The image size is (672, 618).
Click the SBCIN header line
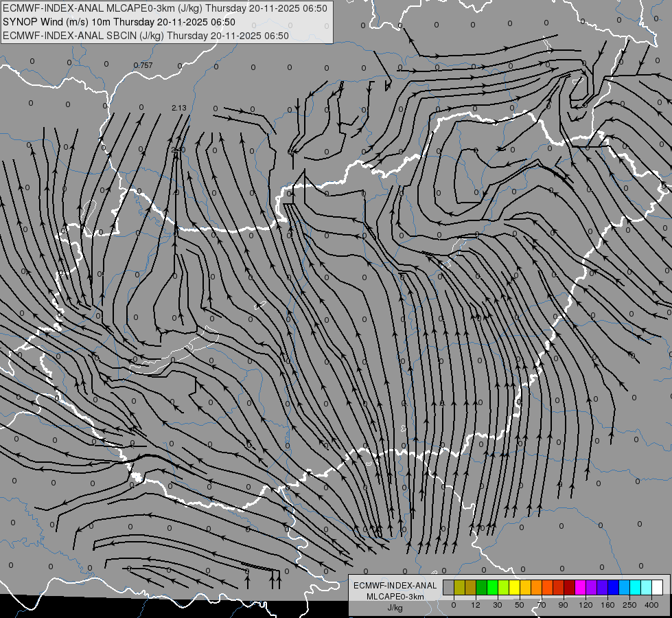146,36
